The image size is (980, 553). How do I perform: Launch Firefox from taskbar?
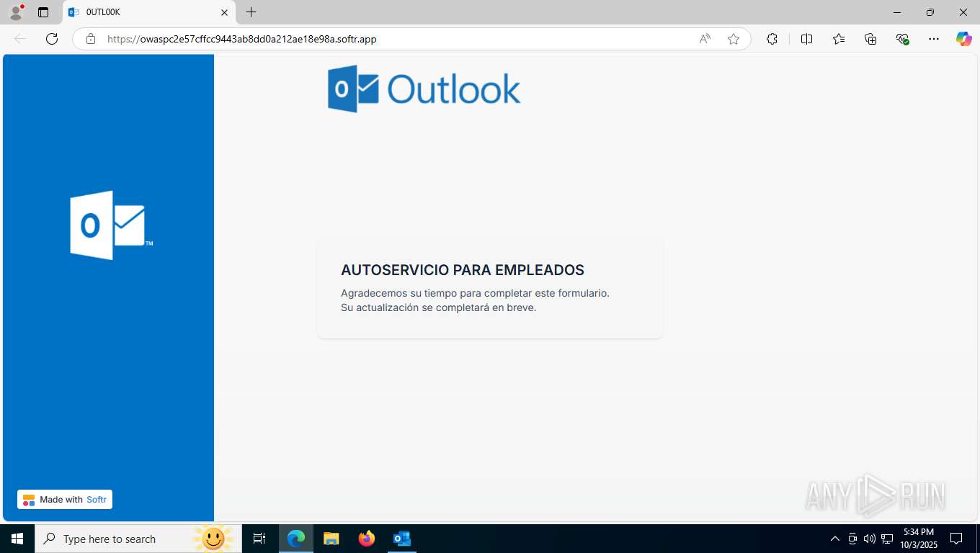pyautogui.click(x=367, y=539)
